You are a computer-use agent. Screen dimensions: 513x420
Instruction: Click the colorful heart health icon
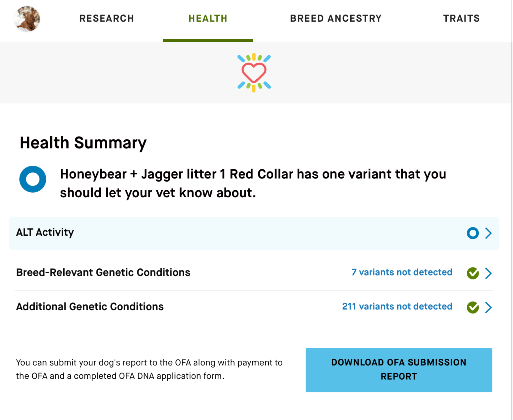[253, 73]
